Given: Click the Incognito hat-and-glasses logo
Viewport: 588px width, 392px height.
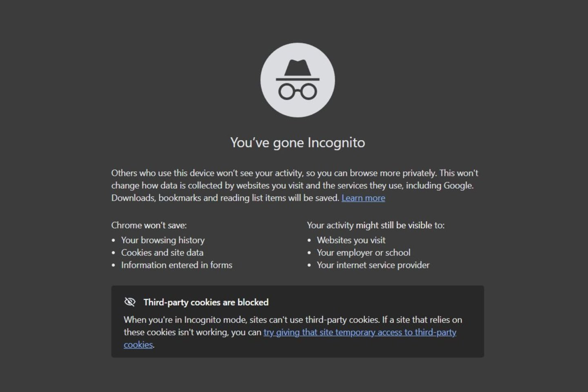Looking at the screenshot, I should pos(298,80).
